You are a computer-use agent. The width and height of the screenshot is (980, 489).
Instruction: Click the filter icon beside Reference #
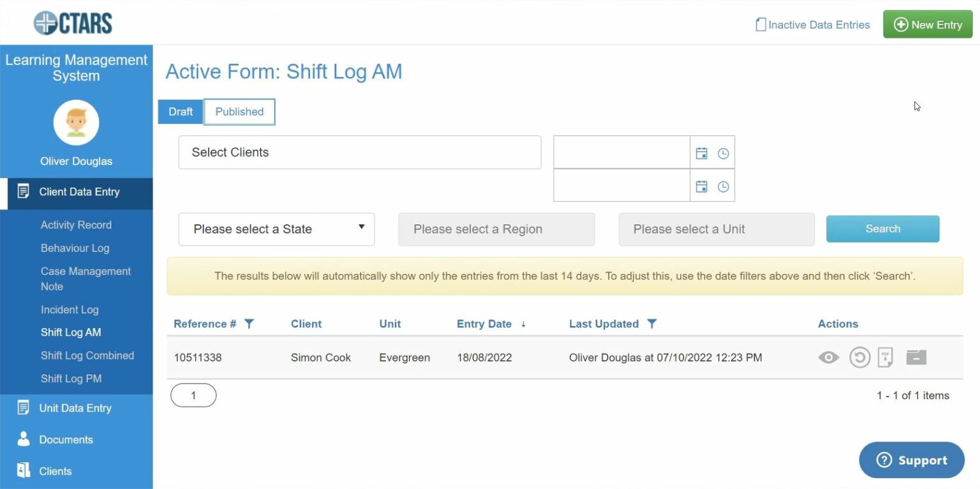click(x=249, y=324)
